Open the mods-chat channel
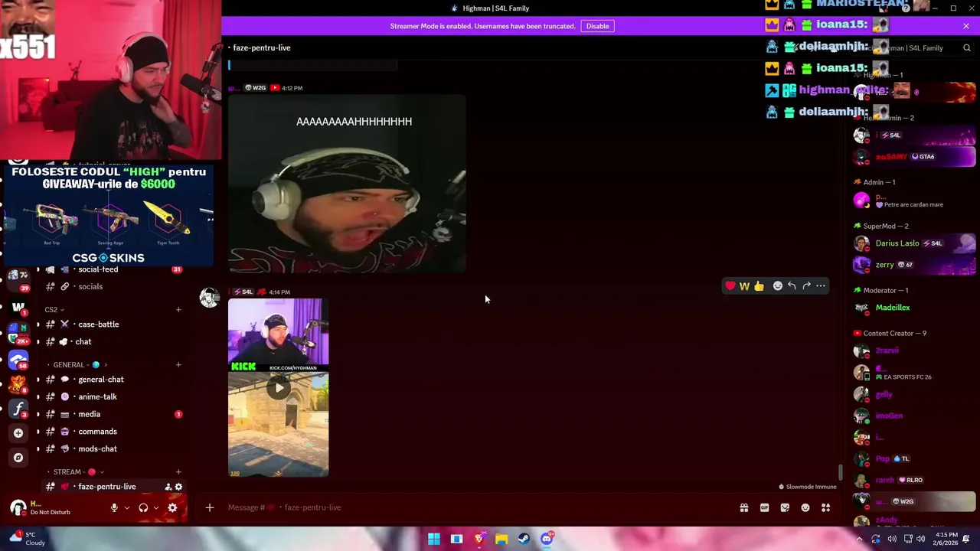Viewport: 980px width, 551px height. tap(113, 449)
